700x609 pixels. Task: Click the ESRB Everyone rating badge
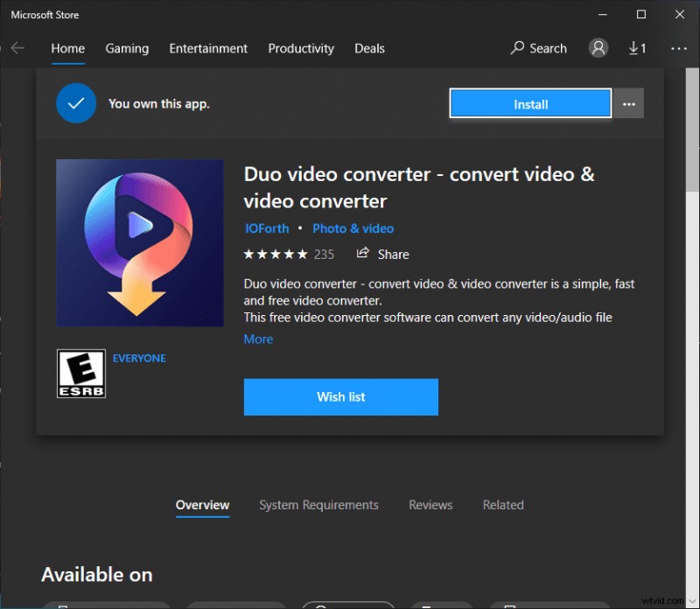[x=81, y=374]
